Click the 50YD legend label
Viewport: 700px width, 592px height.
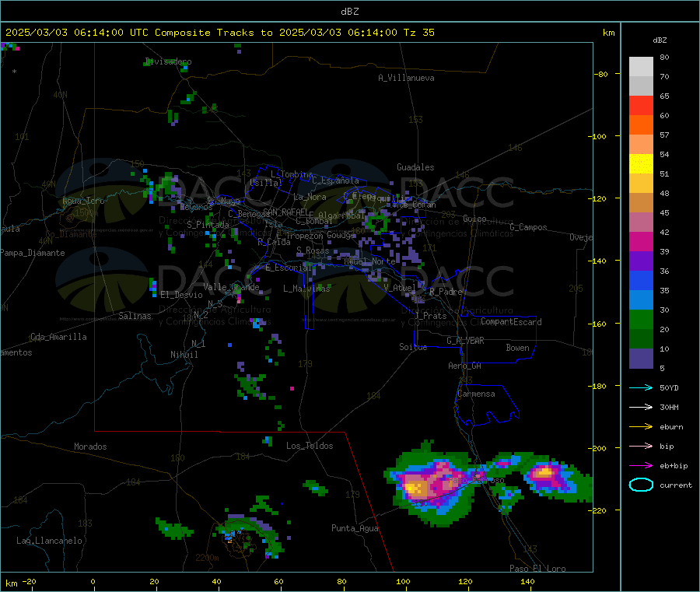coord(669,387)
